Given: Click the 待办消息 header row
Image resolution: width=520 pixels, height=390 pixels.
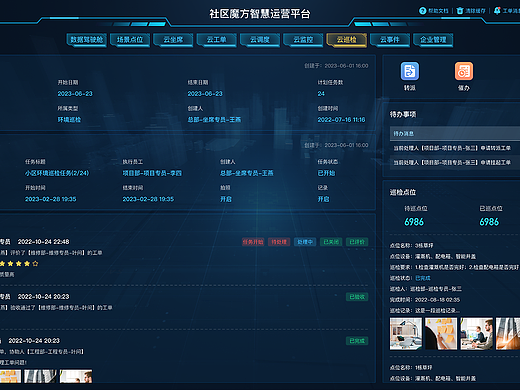Looking at the screenshot, I should tap(455, 134).
